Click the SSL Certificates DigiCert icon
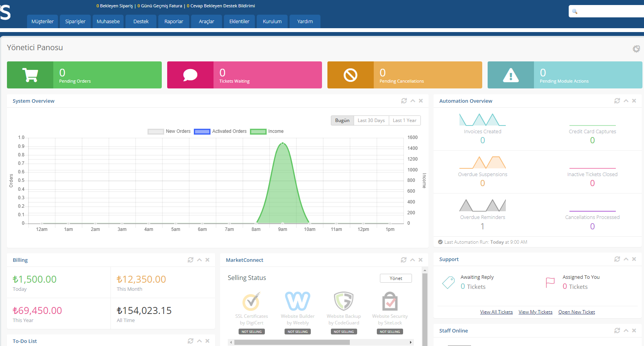Image resolution: width=644 pixels, height=346 pixels. pyautogui.click(x=251, y=301)
